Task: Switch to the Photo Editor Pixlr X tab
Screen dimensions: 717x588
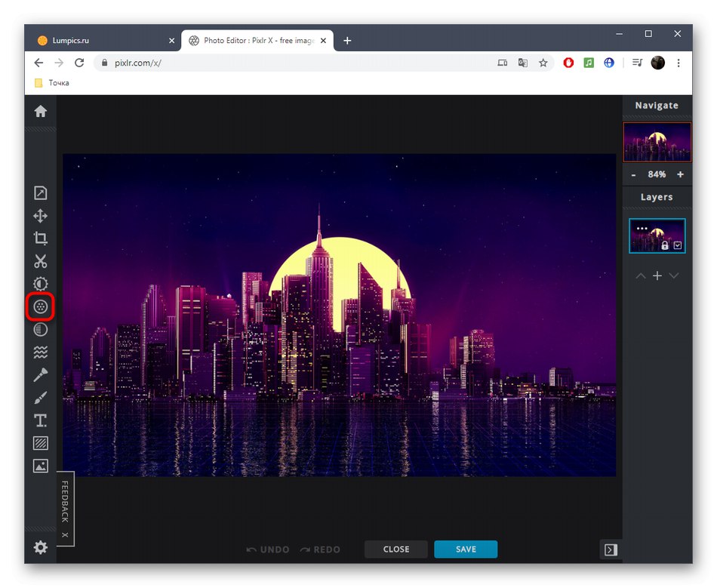Action: point(257,40)
